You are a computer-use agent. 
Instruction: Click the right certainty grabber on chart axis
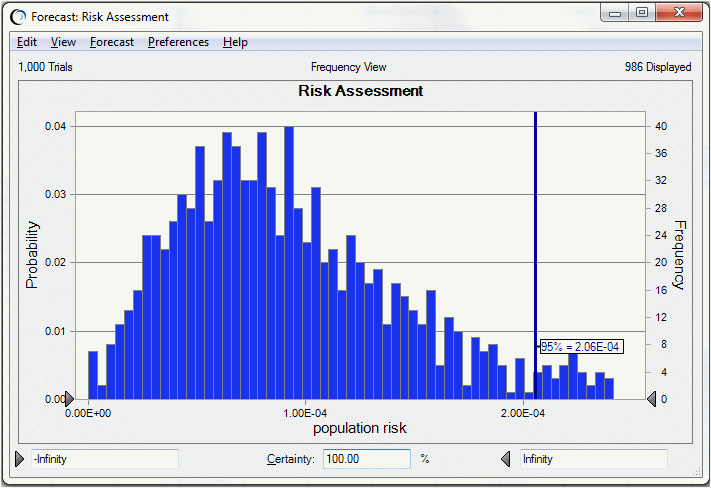pyautogui.click(x=651, y=399)
